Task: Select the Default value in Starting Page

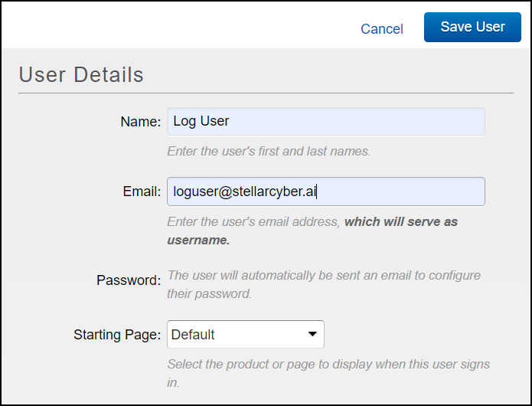Action: click(193, 335)
